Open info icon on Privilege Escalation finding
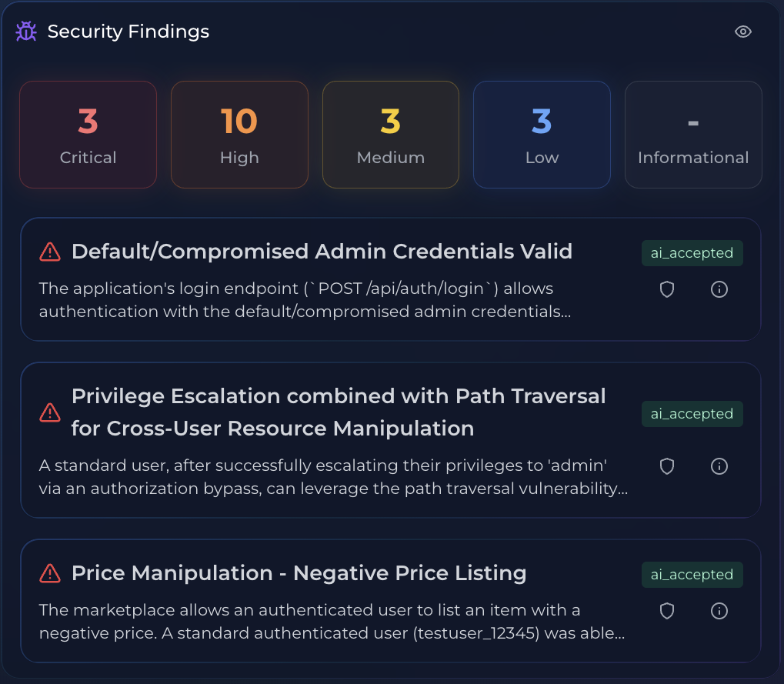784x684 pixels. [x=719, y=466]
